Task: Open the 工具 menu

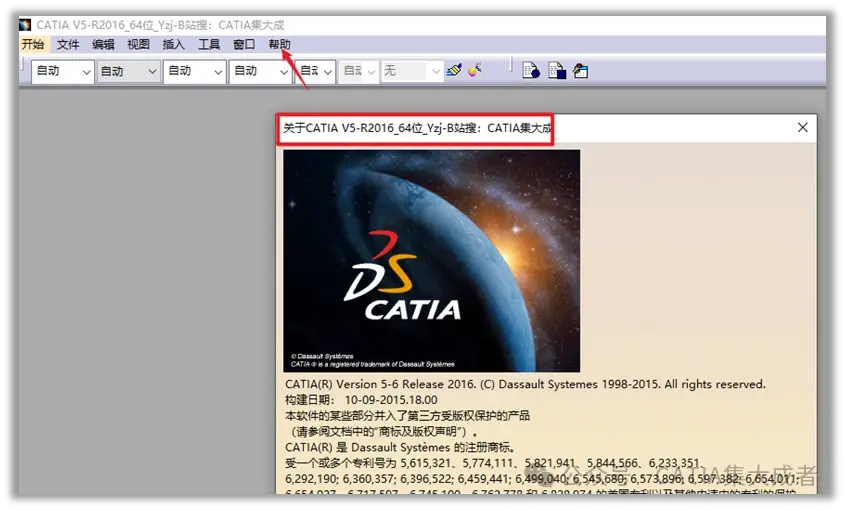Action: pos(209,44)
